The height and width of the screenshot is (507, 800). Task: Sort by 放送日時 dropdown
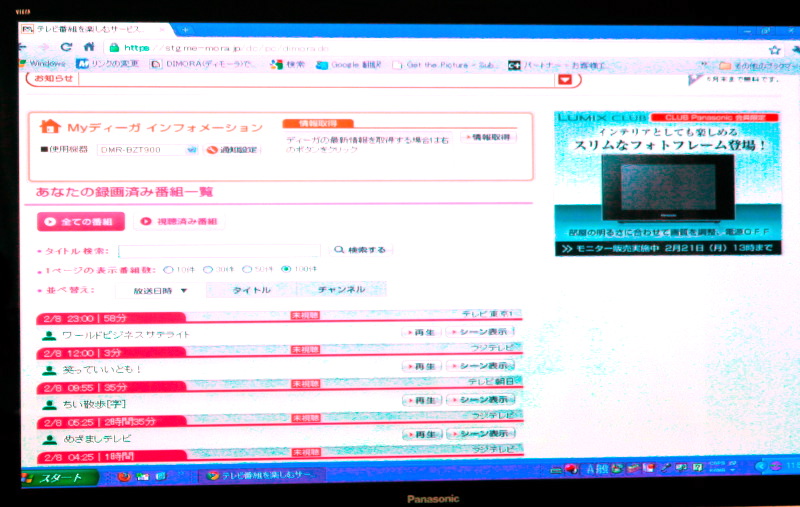pyautogui.click(x=160, y=290)
